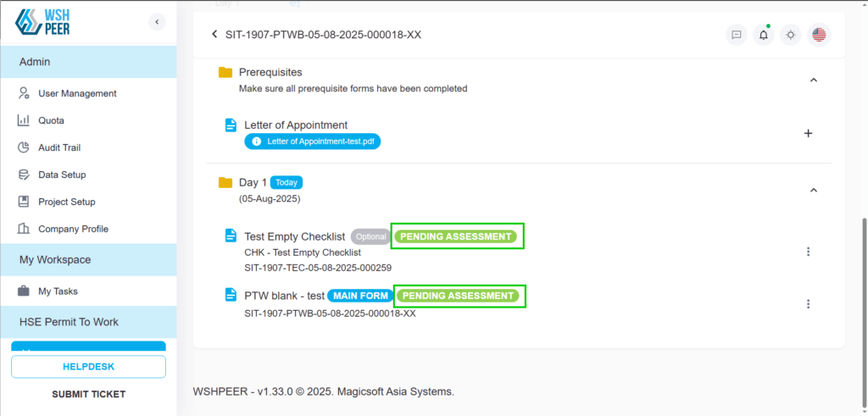Collapse the Prerequisites section
Viewport: 868px width, 416px height.
pos(813,80)
